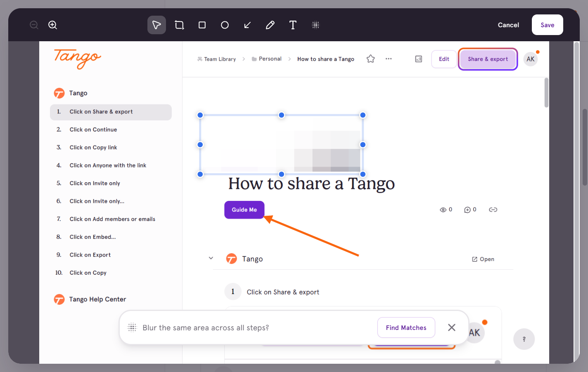This screenshot has height=372, width=588.
Task: Click the blurred selection box
Action: 282,145
